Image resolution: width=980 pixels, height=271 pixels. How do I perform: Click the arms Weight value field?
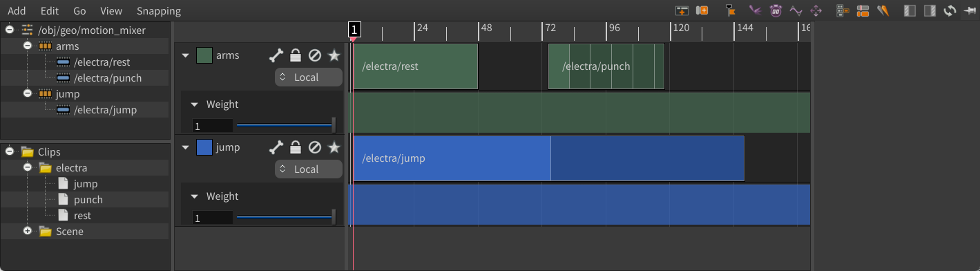213,126
